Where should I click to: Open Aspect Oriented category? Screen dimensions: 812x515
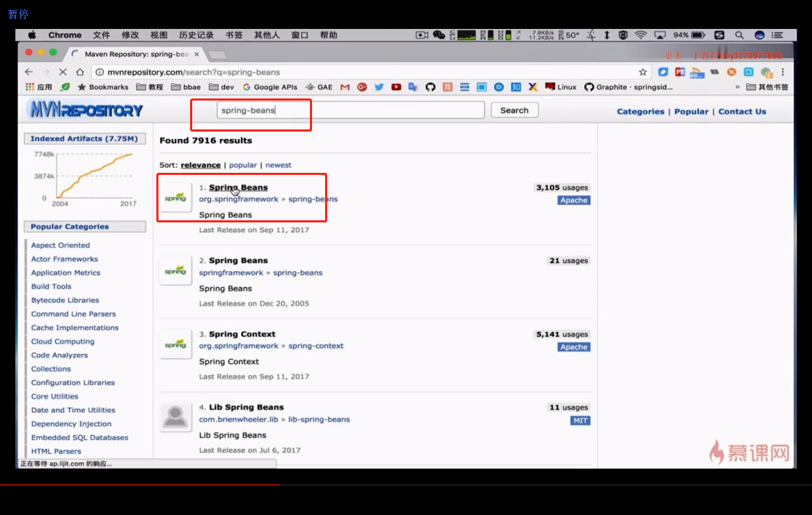(x=60, y=245)
